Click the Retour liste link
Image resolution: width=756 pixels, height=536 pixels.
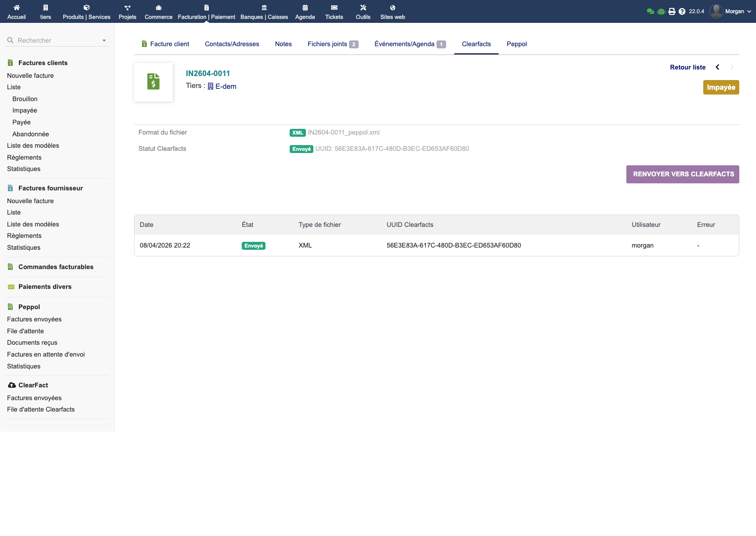pos(687,67)
